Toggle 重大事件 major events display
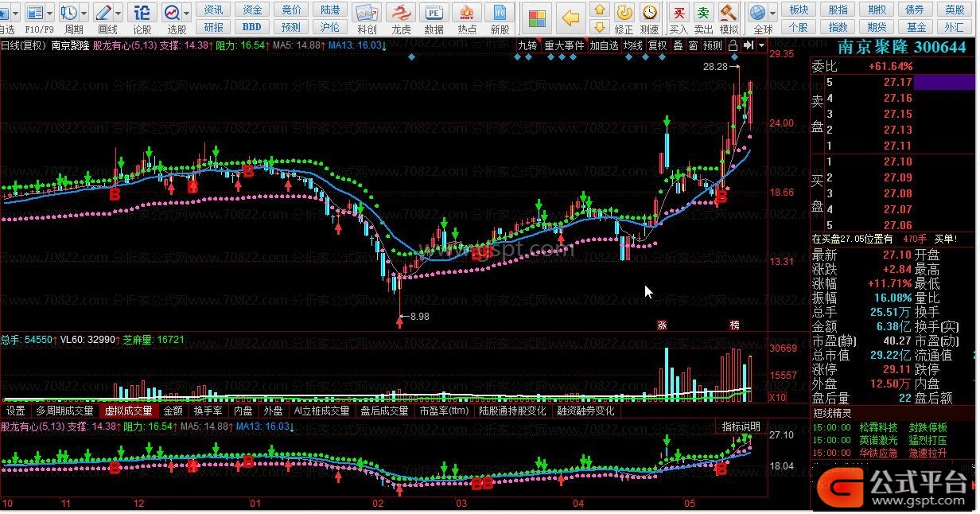 tap(564, 45)
